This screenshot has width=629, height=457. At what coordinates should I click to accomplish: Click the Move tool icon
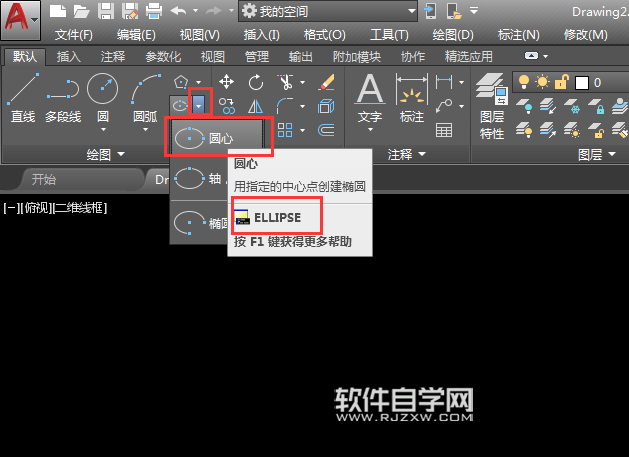pos(227,82)
